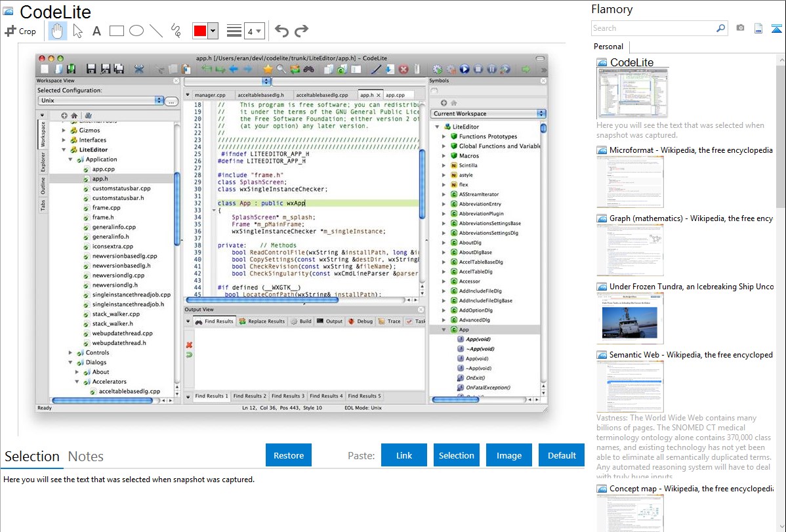Click the blue page document icon beside camera
The image size is (786, 532).
click(x=758, y=28)
